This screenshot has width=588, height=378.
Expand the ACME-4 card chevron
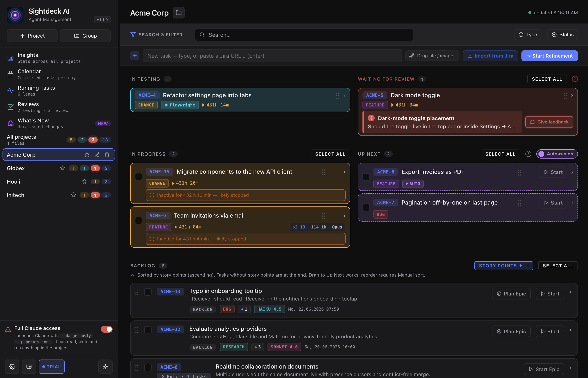344,96
